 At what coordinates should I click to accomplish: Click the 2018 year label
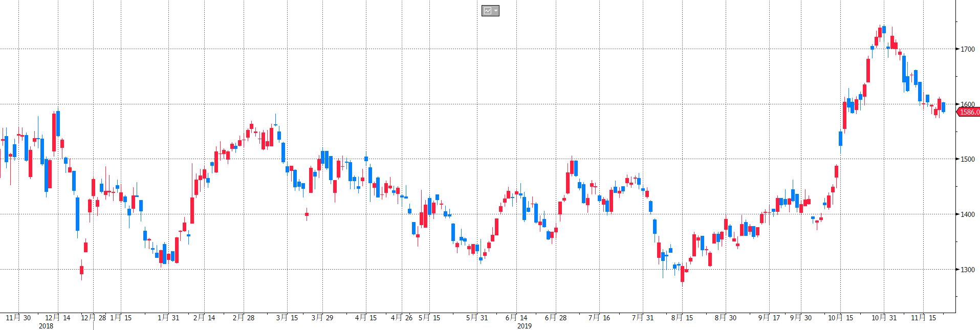click(x=46, y=326)
